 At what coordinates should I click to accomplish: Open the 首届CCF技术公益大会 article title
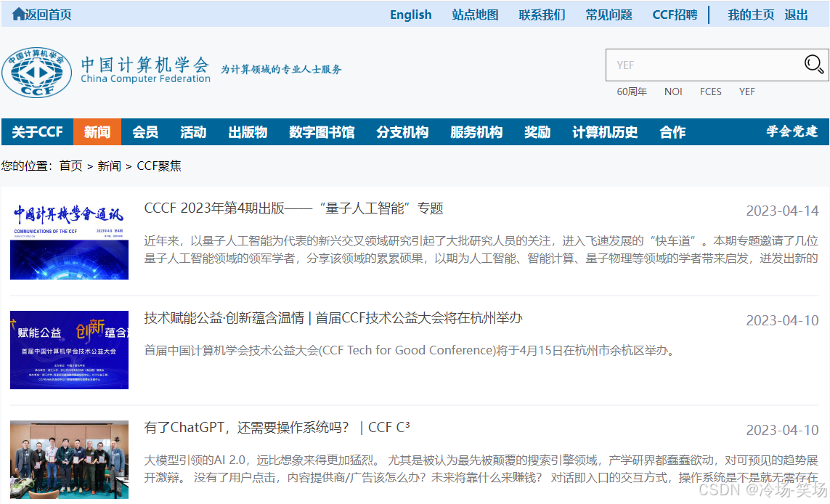(333, 317)
